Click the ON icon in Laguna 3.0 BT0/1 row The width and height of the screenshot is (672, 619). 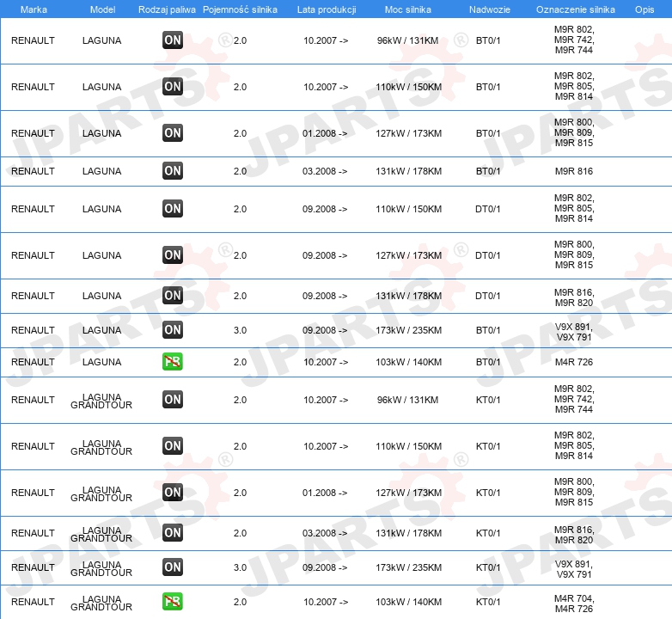173,330
